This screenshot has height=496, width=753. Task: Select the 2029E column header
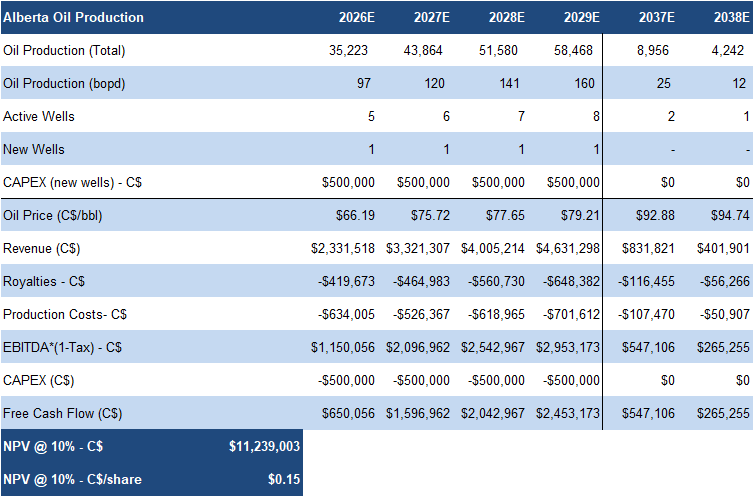[581, 17]
